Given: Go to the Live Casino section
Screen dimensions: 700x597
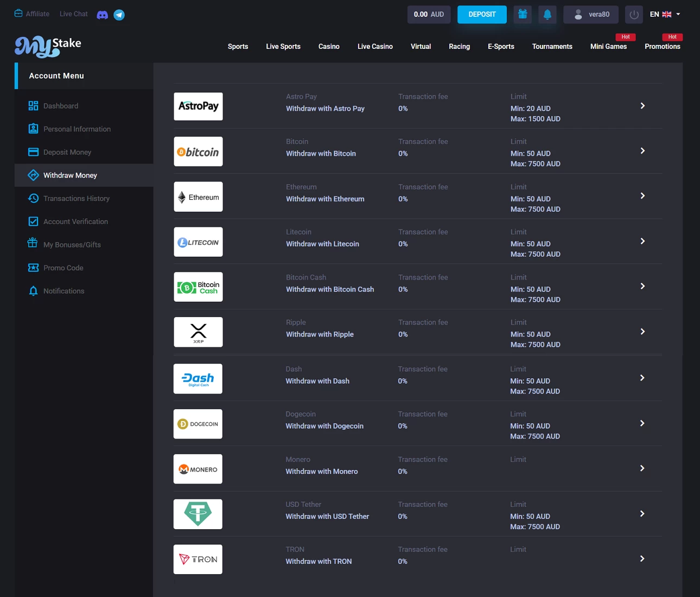Looking at the screenshot, I should (x=375, y=46).
